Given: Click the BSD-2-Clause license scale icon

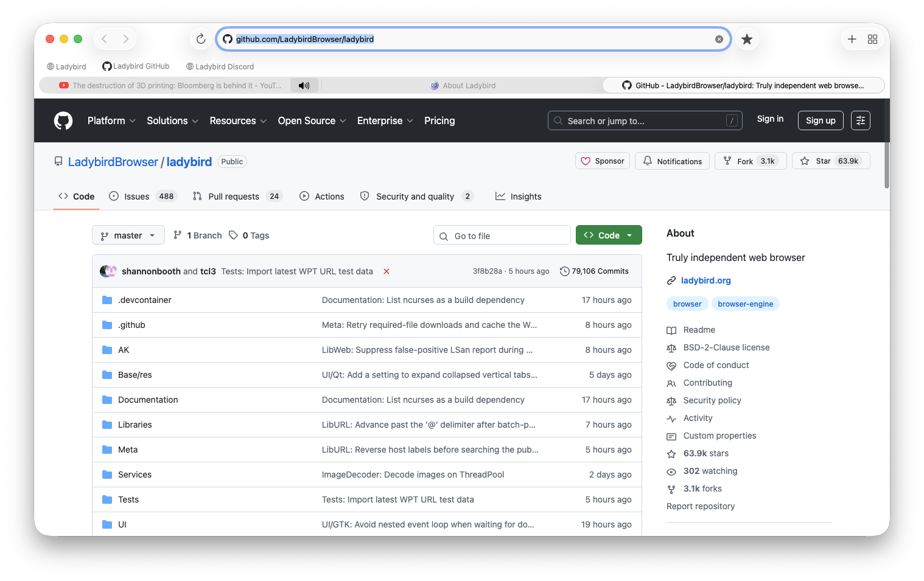Looking at the screenshot, I should click(x=671, y=348).
